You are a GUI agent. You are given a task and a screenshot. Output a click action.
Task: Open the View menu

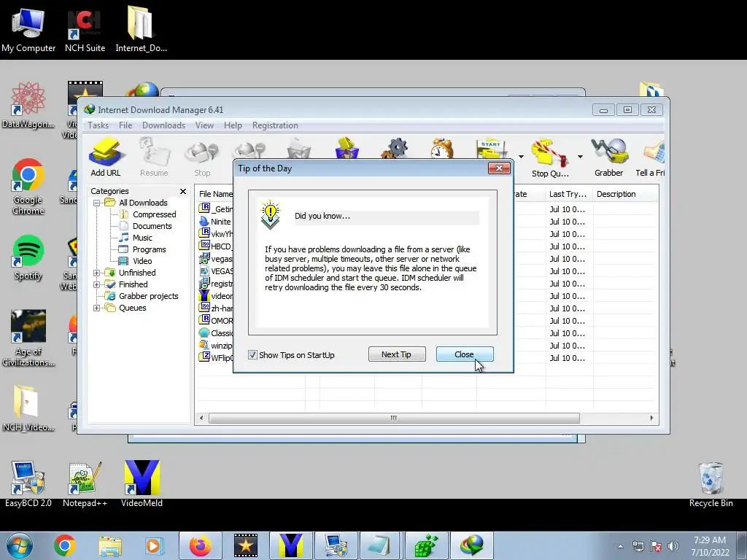(204, 125)
